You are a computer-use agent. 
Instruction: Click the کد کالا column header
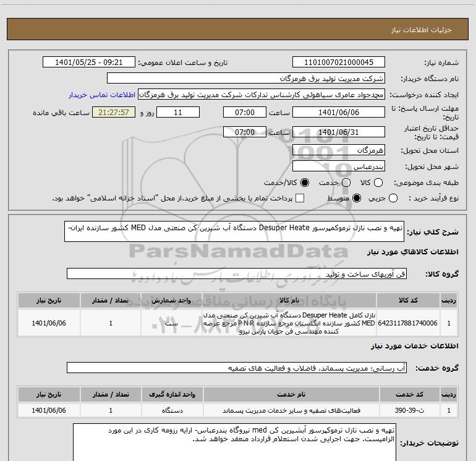[x=408, y=300]
